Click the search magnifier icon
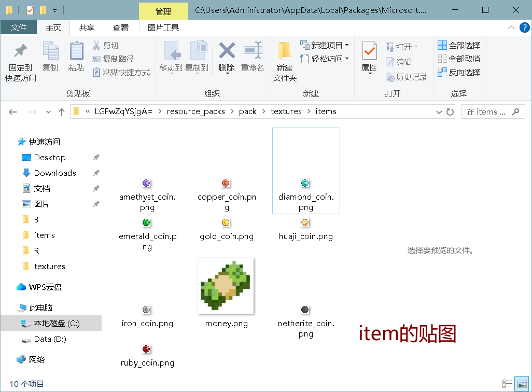Screen dimensions: 532x392 516,111
